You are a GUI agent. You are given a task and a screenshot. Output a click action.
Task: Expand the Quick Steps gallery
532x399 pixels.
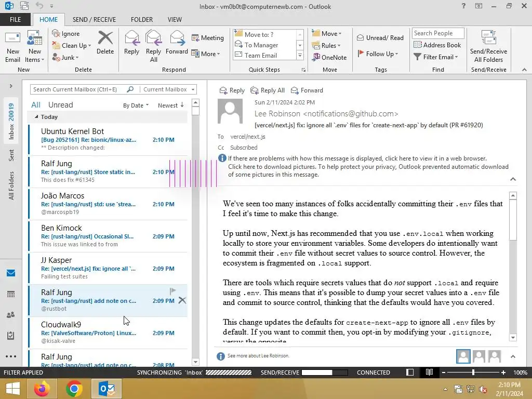tap(300, 55)
